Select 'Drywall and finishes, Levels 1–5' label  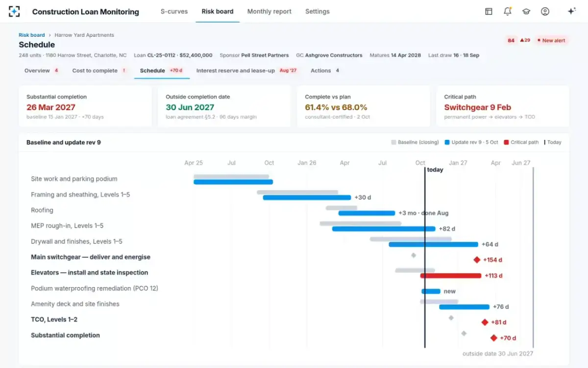click(76, 241)
